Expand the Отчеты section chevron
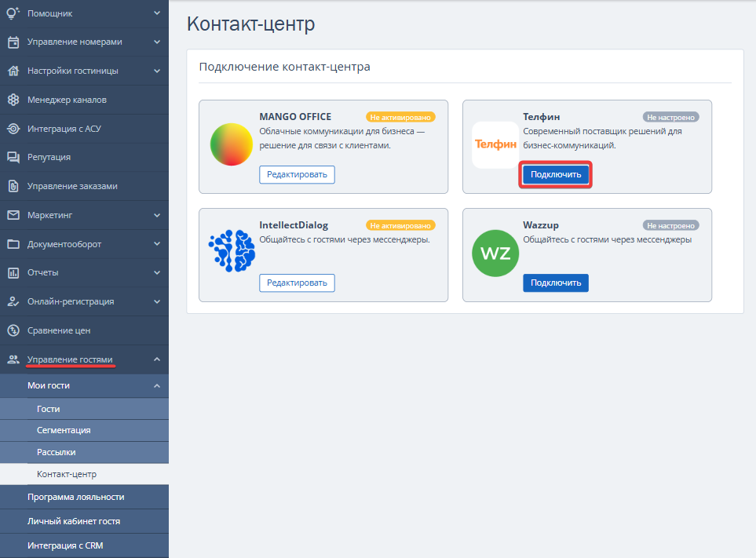Viewport: 756px width, 558px height. (x=157, y=272)
